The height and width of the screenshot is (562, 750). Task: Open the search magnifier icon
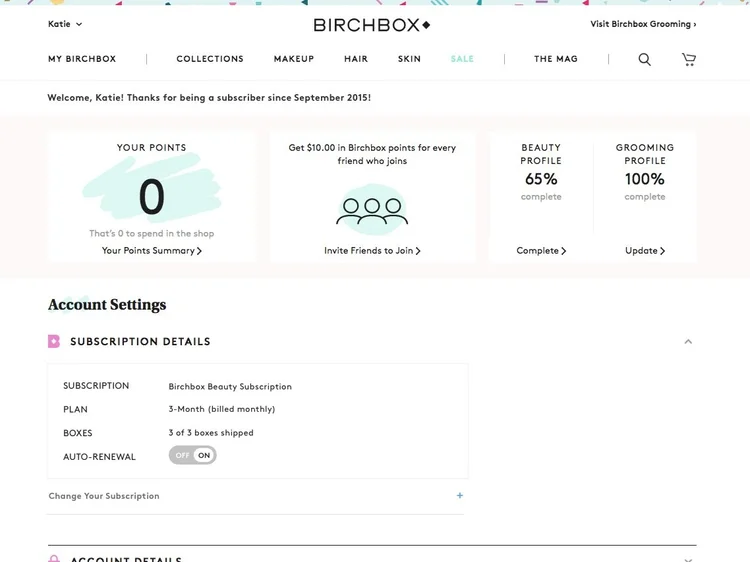644,59
